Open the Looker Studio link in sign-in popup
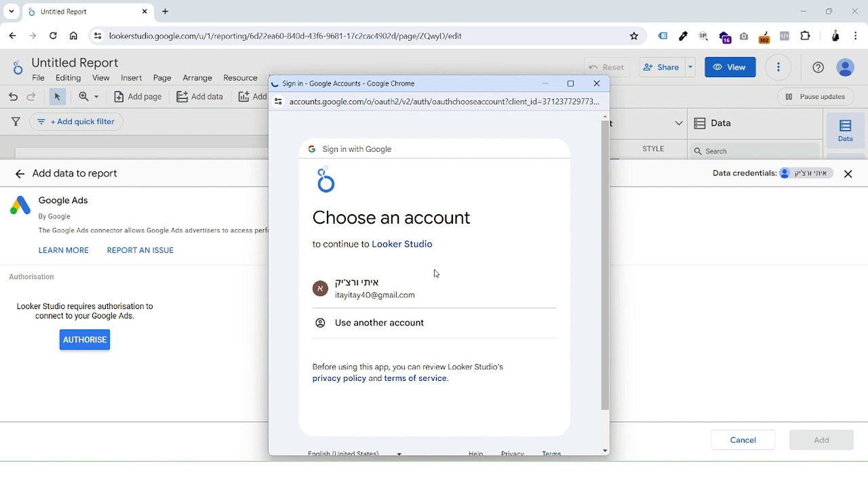This screenshot has width=868, height=488. click(402, 244)
